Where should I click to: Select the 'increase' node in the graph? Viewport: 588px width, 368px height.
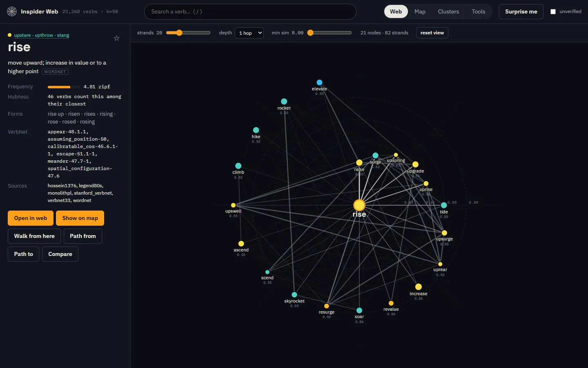[x=419, y=287]
